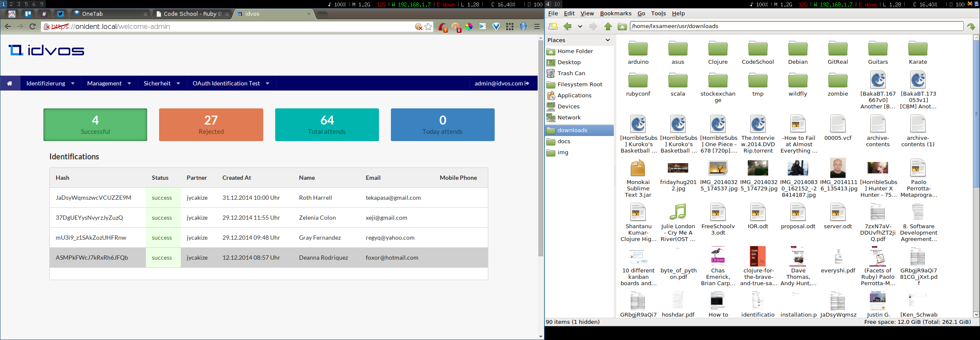
Task: Click the 4 Successful stat card
Action: (95, 125)
